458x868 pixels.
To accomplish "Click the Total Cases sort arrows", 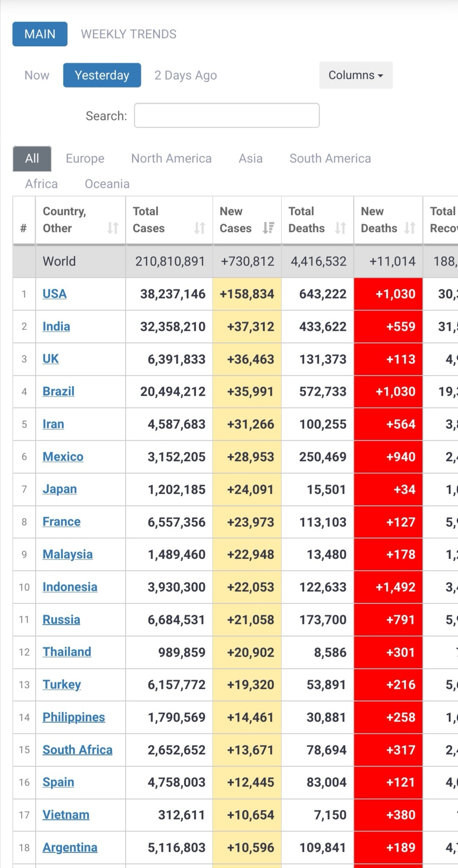I will pos(199,228).
